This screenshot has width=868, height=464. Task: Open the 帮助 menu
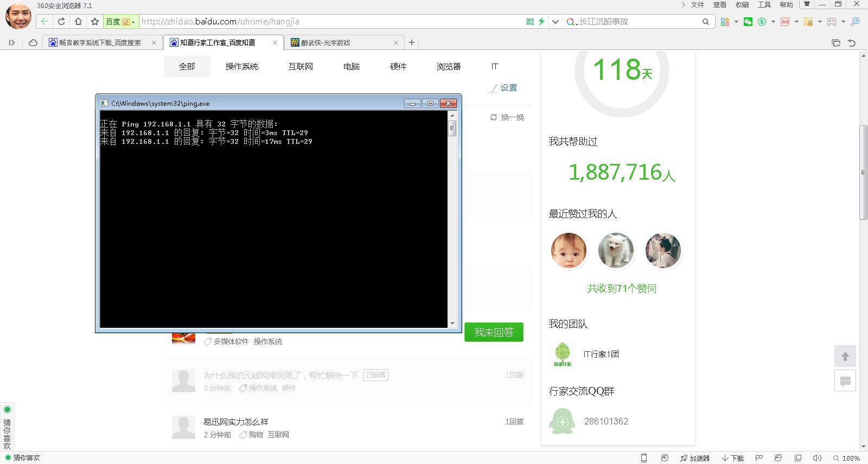click(786, 5)
